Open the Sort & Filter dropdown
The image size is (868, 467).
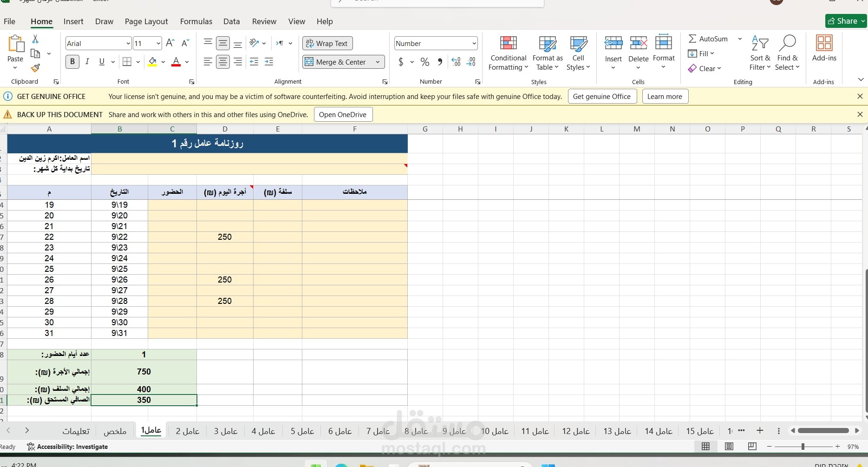[760, 53]
